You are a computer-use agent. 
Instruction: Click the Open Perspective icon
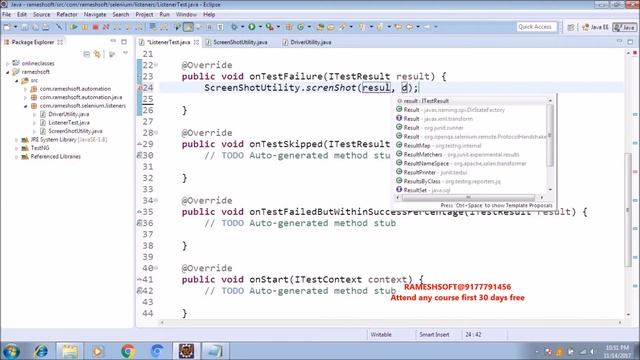pos(571,27)
